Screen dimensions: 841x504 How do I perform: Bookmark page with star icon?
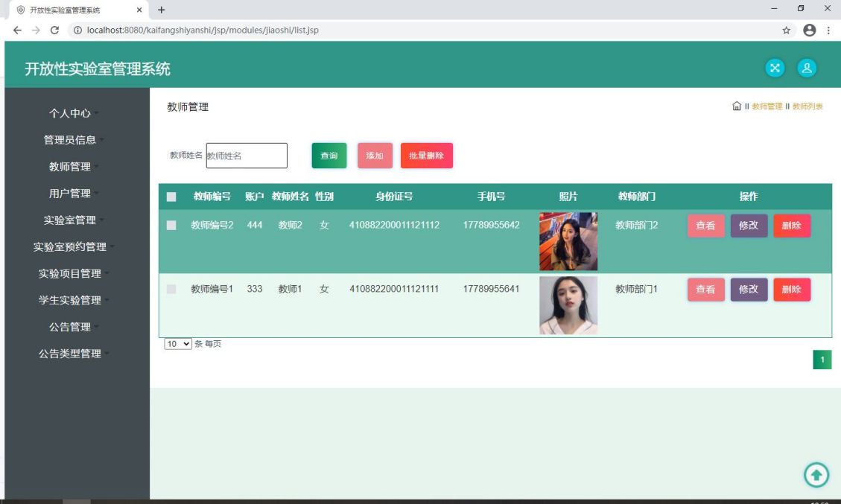[x=787, y=30]
